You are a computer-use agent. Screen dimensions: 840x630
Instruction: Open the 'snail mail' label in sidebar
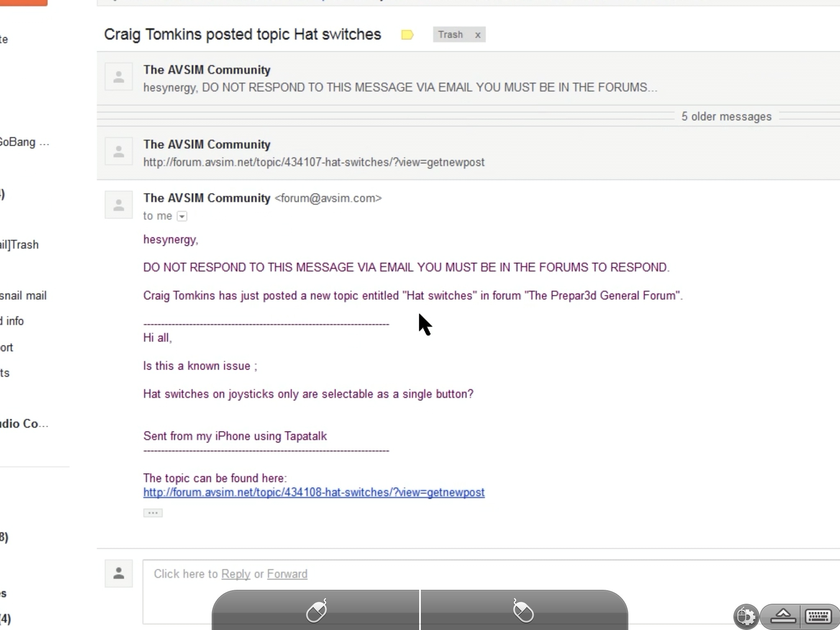(x=23, y=296)
